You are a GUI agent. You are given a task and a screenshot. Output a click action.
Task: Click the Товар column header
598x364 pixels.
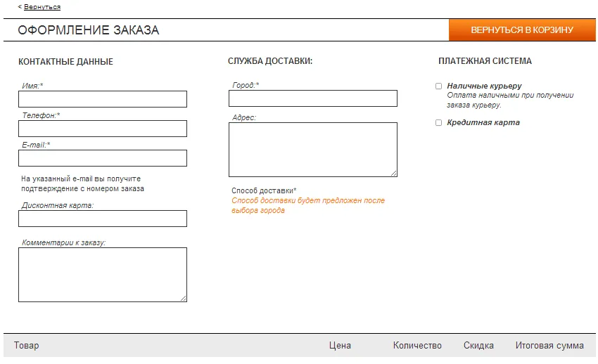[x=26, y=345]
